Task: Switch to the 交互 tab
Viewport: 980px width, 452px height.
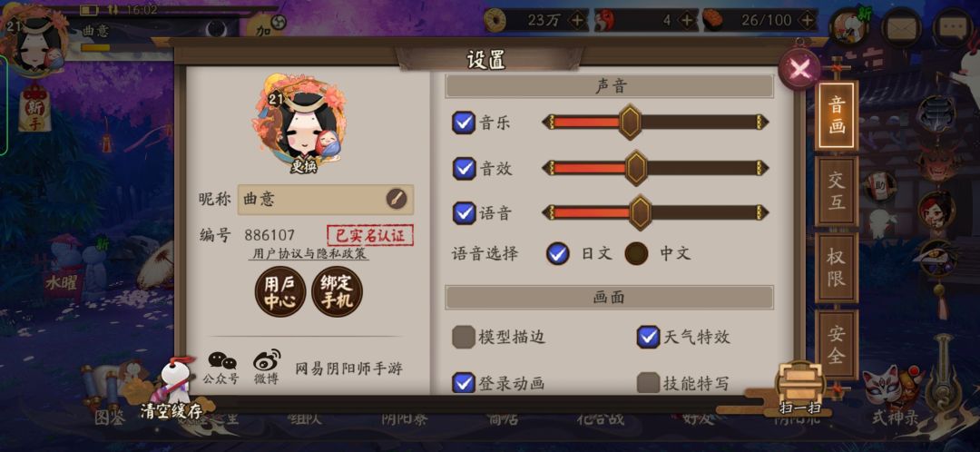Action: [836, 192]
